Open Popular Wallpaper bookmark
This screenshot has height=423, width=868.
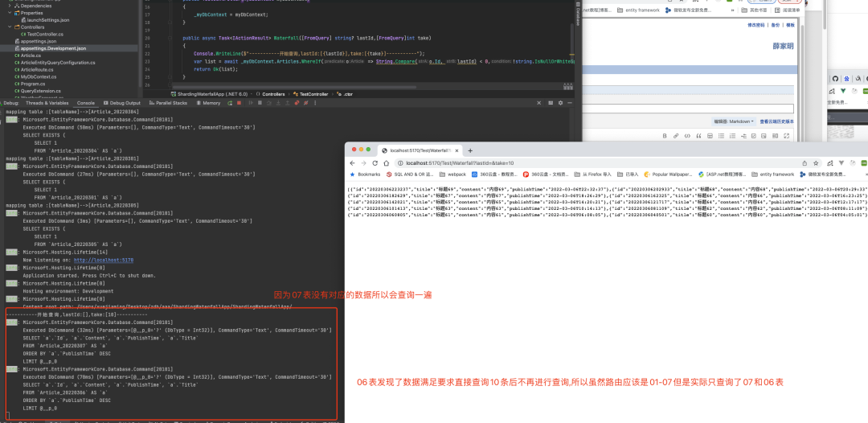coord(668,174)
